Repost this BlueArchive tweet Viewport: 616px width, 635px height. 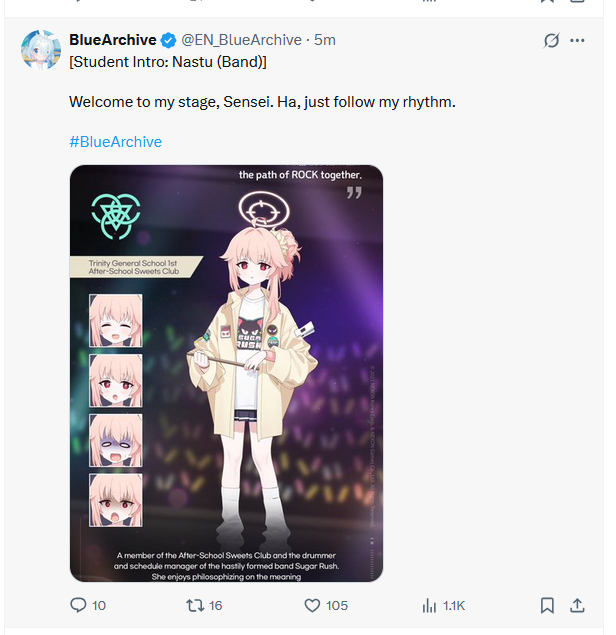(195, 605)
